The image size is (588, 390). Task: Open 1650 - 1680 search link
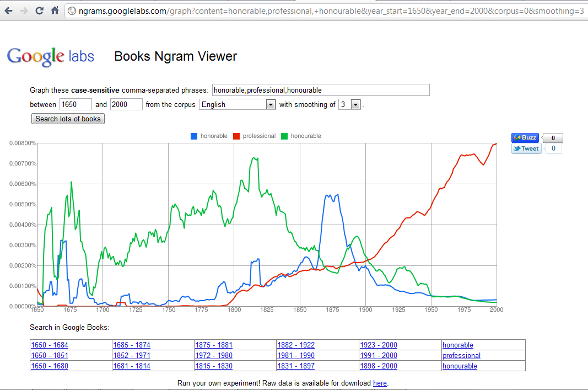pos(50,366)
